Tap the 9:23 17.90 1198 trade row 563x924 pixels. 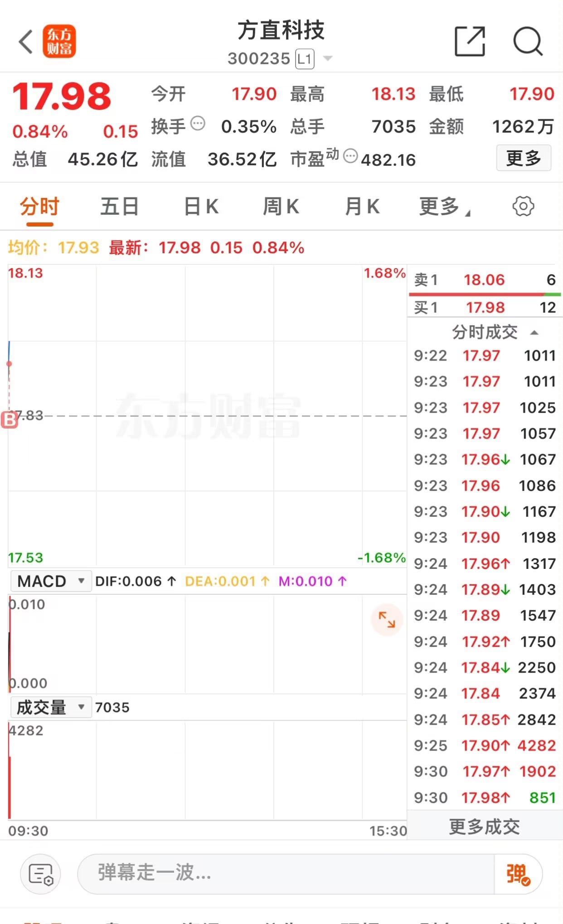click(485, 538)
